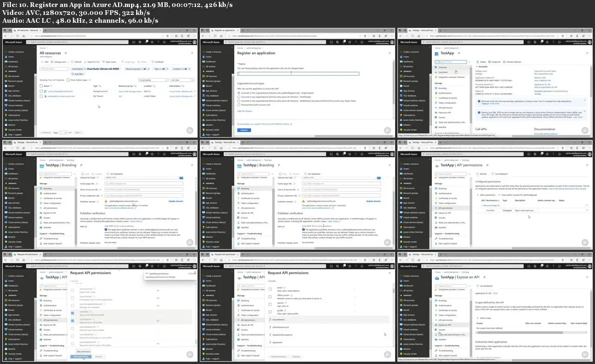Open Manage view dropdown in All resources thumbnail

(x=61, y=62)
